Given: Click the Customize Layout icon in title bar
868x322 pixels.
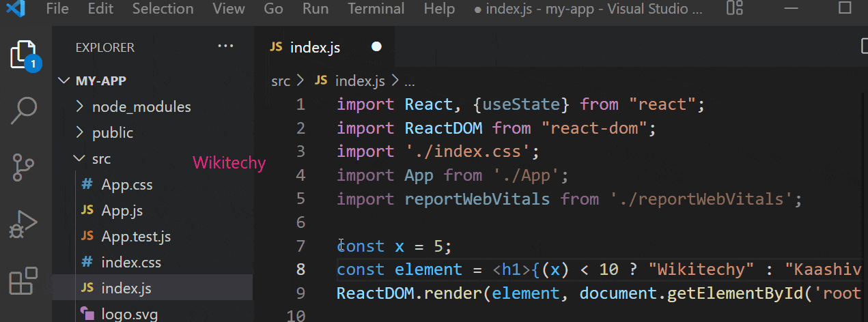Looking at the screenshot, I should (734, 9).
